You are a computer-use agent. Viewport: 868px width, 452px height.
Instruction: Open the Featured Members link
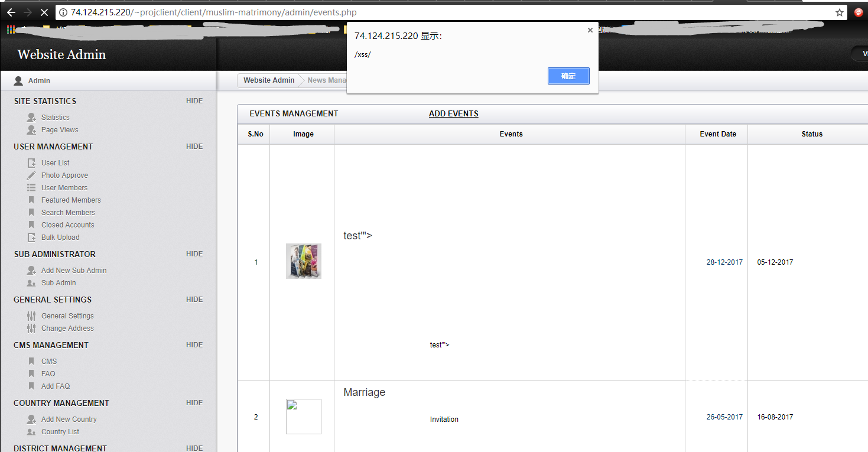71,200
